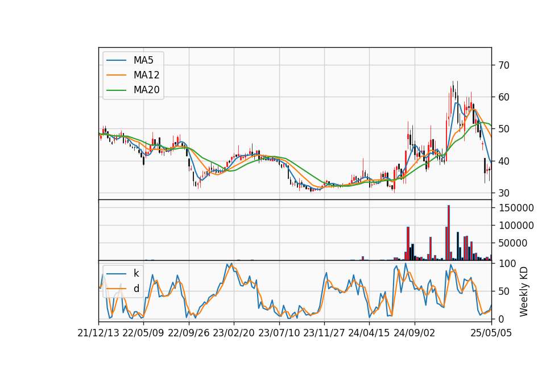Click the volume axis value 150000

(516, 208)
